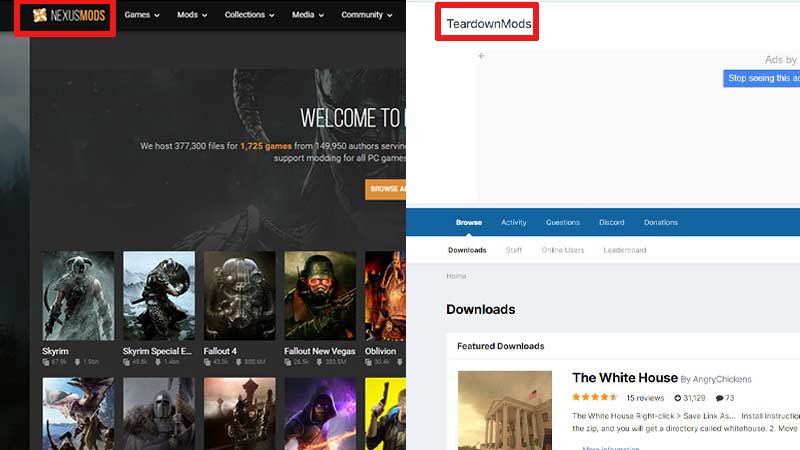This screenshot has height=450, width=800.
Task: Click the Fallout New Vegas file count icon
Action: (288, 362)
